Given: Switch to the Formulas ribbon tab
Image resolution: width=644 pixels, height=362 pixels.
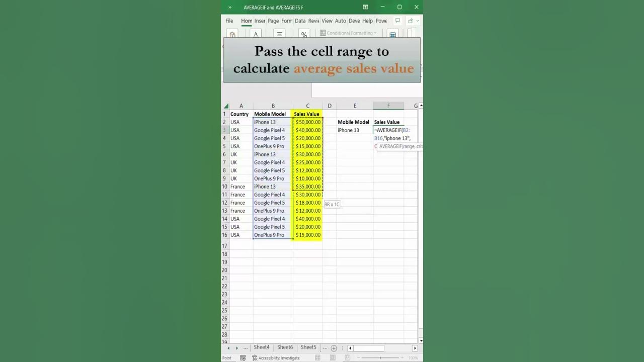Looking at the screenshot, I should (287, 21).
